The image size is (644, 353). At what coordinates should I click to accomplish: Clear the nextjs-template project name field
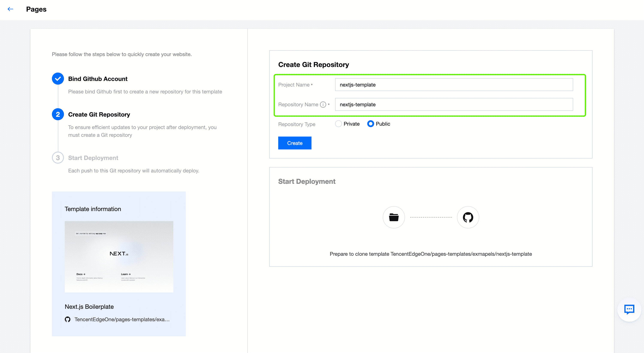(454, 84)
